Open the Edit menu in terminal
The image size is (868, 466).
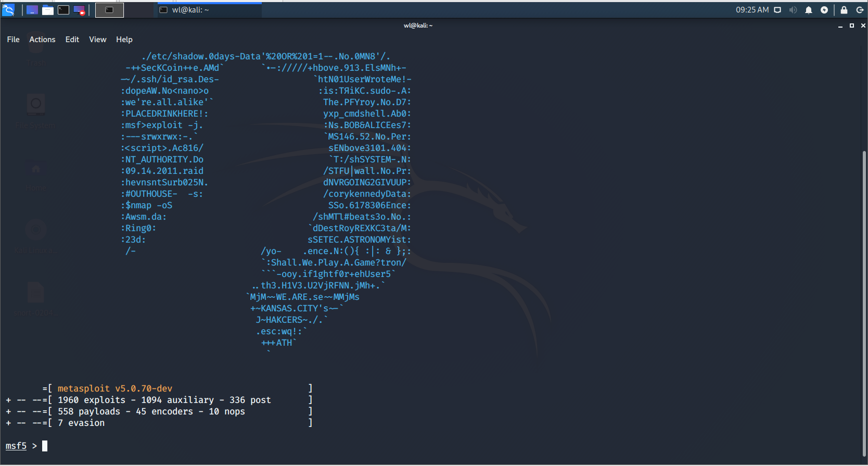72,40
